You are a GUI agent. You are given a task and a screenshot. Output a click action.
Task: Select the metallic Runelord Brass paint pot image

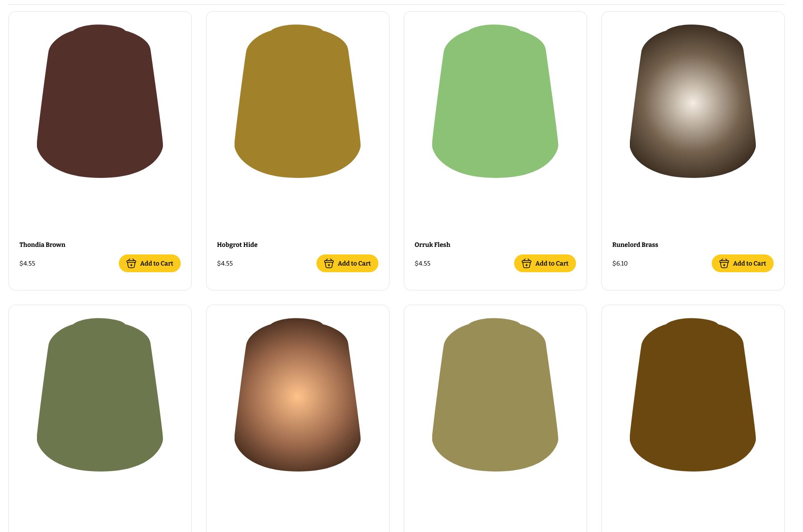(x=693, y=101)
